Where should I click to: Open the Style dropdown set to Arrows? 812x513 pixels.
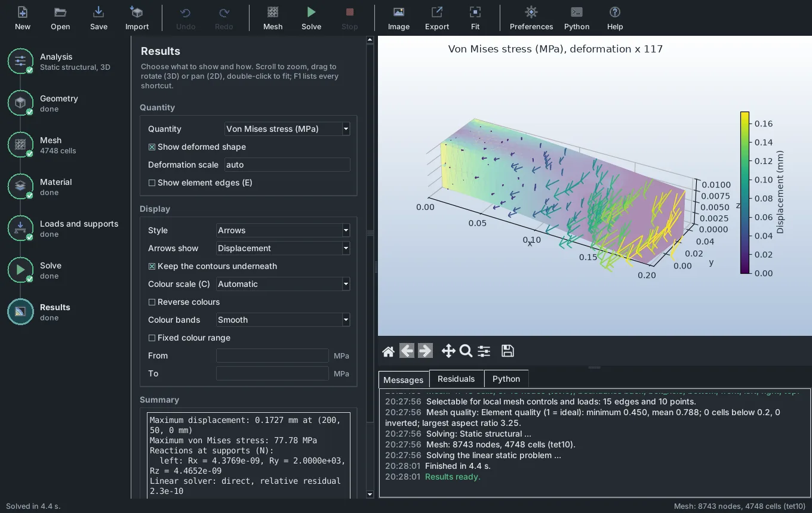point(283,230)
